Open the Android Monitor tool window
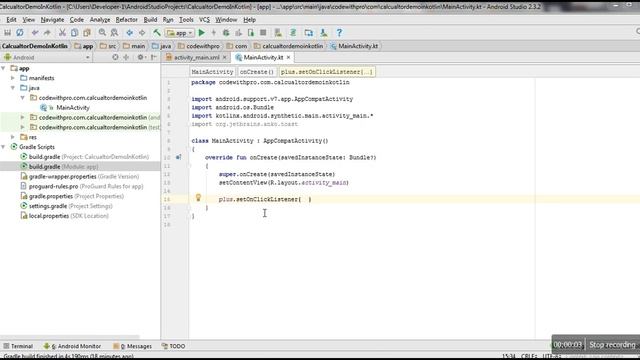 [72, 346]
